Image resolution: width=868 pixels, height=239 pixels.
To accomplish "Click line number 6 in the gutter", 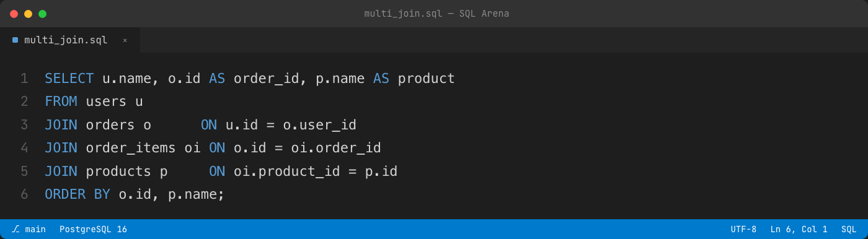I will click(24, 194).
